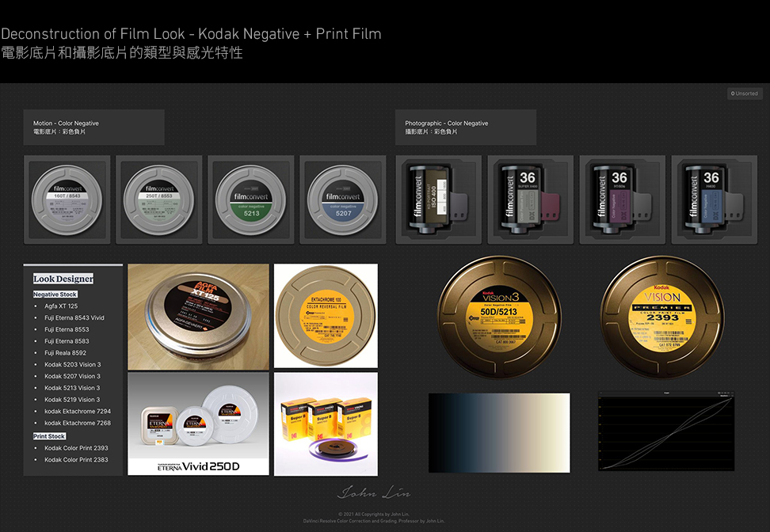Open the curves graph image
770x532 pixels.
(666, 431)
